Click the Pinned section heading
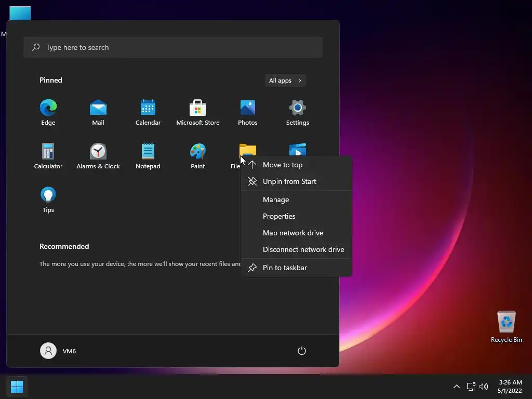The height and width of the screenshot is (399, 532). tap(51, 80)
